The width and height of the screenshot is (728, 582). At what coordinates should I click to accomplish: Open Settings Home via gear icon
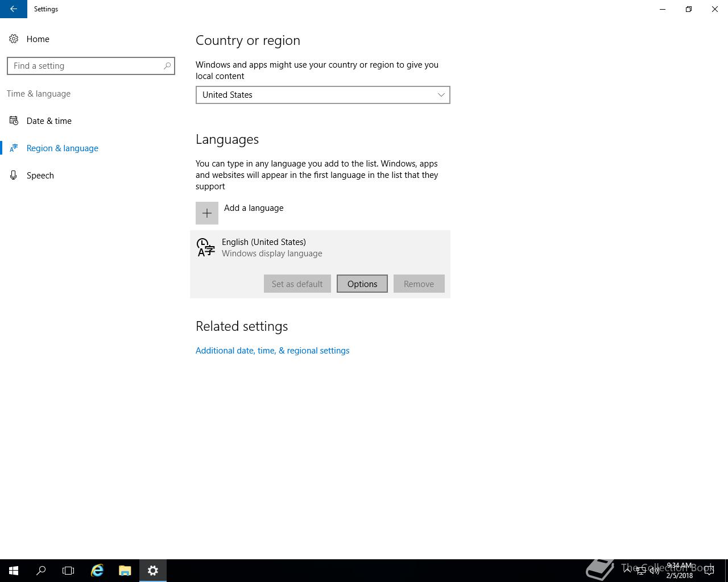pos(14,39)
